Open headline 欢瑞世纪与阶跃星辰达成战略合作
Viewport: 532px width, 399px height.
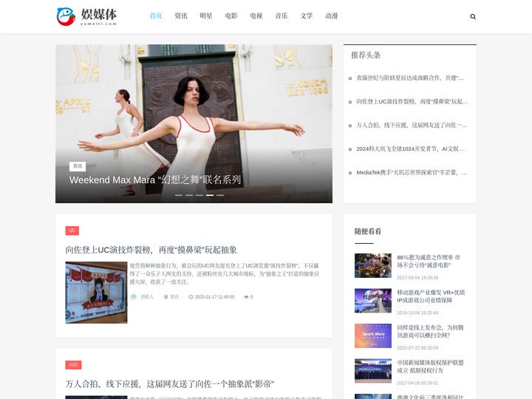click(x=410, y=78)
